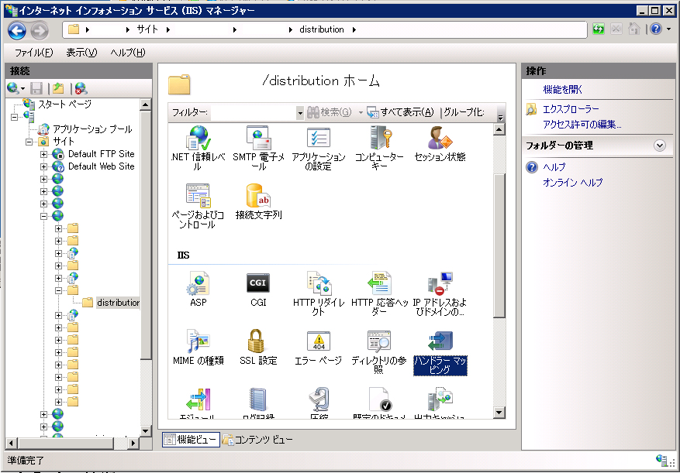The width and height of the screenshot is (680, 473).
Task: Open the フィルター dropdown arrow
Action: [x=300, y=113]
